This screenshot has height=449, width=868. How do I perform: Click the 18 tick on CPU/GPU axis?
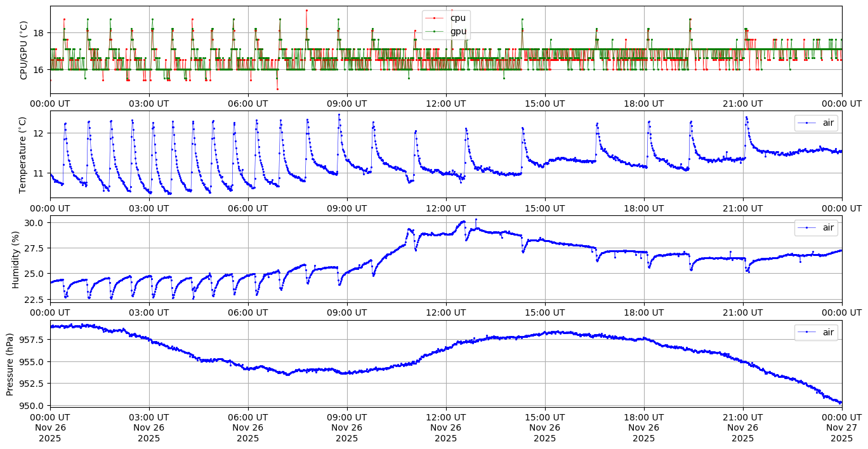point(38,32)
